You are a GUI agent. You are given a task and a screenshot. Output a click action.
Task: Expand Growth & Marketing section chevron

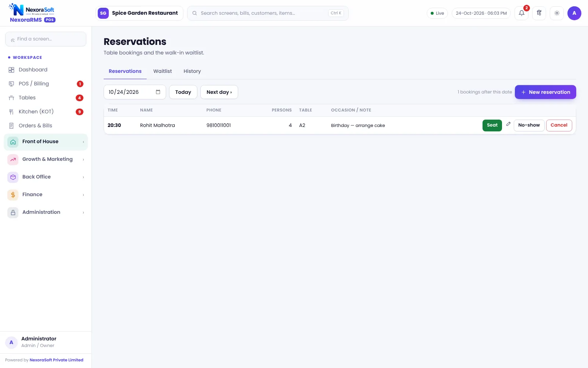(83, 160)
